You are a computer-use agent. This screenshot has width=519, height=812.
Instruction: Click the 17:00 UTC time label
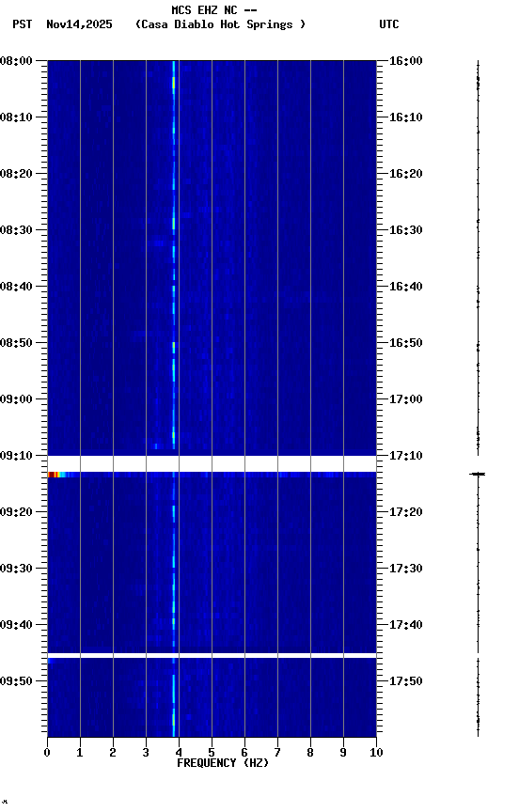(x=406, y=399)
